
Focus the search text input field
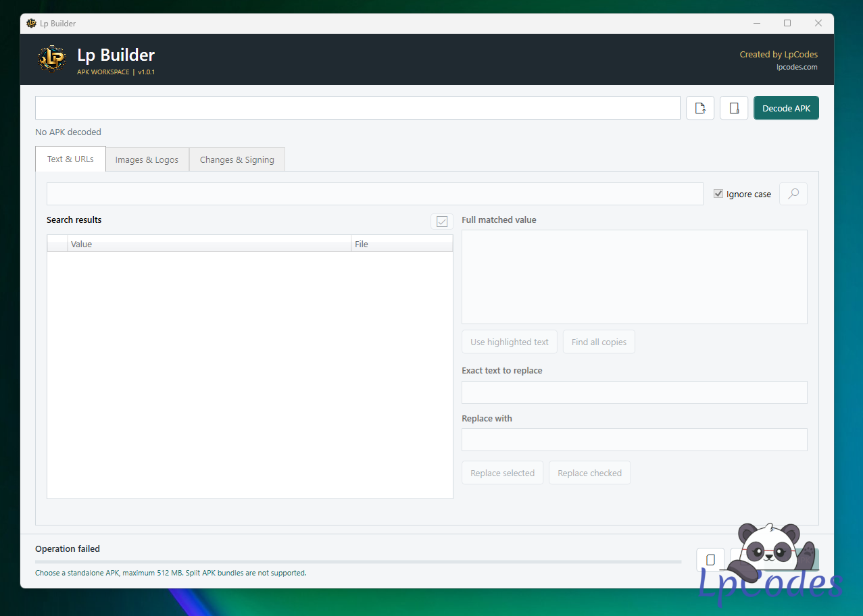[375, 194]
